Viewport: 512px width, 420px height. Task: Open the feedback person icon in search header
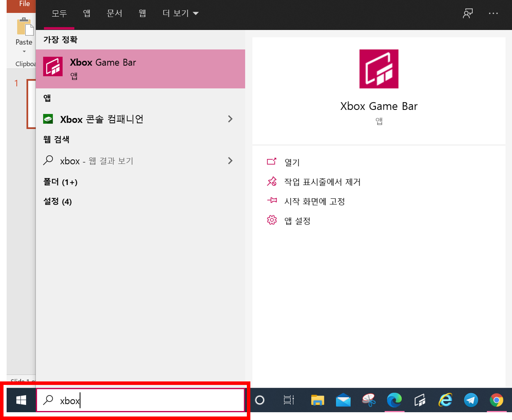pyautogui.click(x=468, y=13)
